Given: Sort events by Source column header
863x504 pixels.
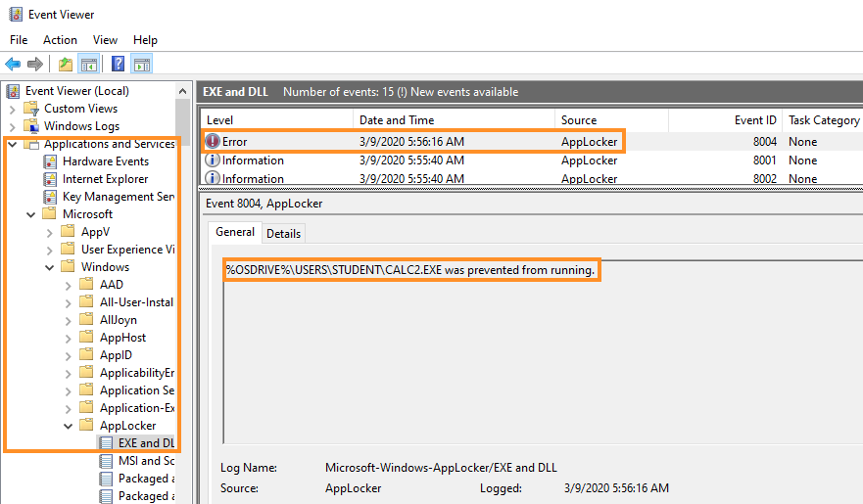Looking at the screenshot, I should click(612, 119).
